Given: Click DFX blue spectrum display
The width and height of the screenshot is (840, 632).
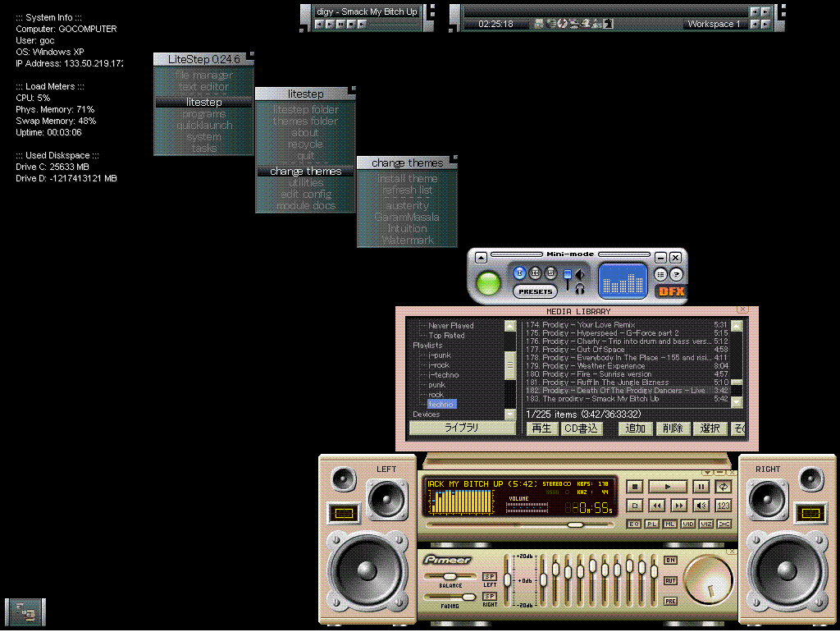Looking at the screenshot, I should pyautogui.click(x=623, y=281).
